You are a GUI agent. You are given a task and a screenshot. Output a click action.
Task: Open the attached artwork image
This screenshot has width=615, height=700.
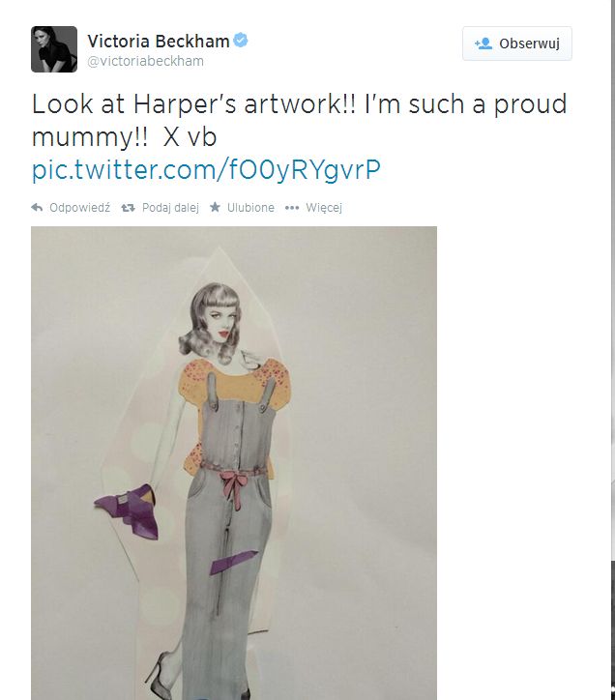(x=233, y=462)
